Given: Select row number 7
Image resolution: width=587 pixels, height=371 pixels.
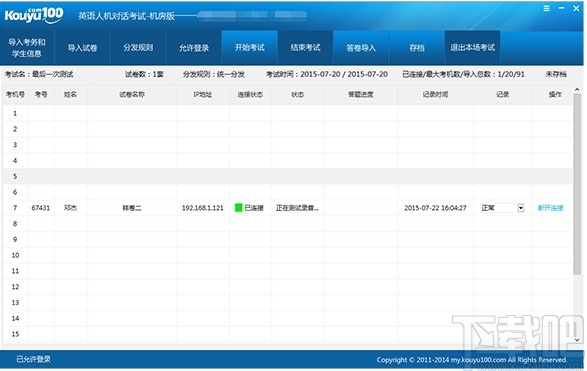Looking at the screenshot, I should tap(15, 208).
